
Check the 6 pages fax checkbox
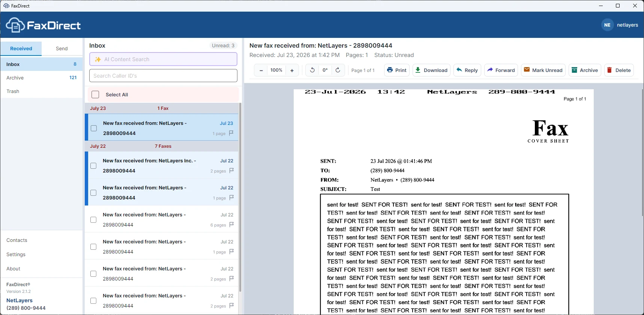click(93, 220)
